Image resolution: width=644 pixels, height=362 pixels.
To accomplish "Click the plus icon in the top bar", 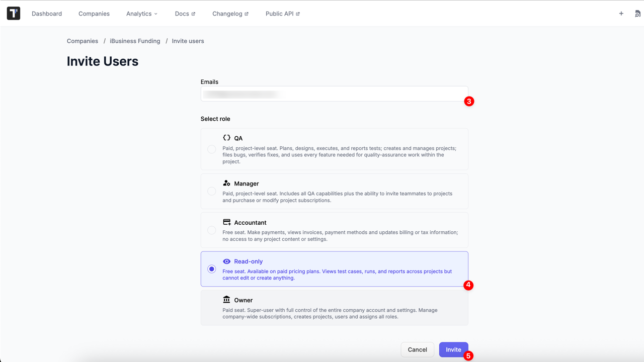I will click(x=621, y=14).
